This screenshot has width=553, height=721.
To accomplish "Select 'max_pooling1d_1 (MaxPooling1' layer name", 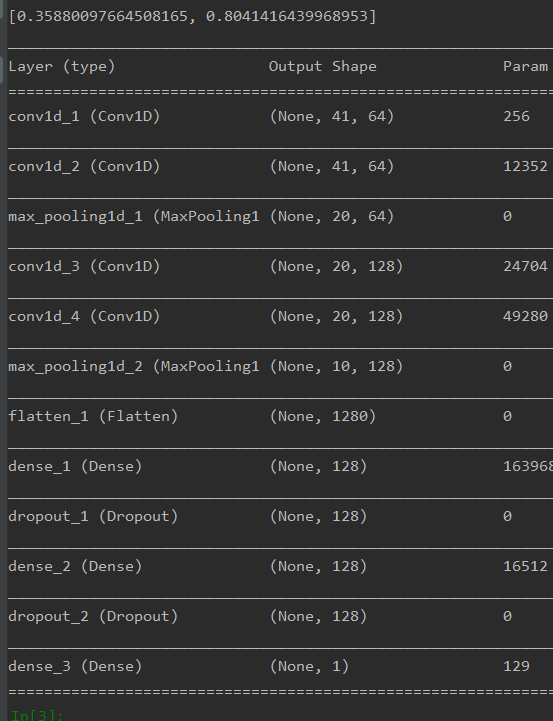I will [134, 216].
